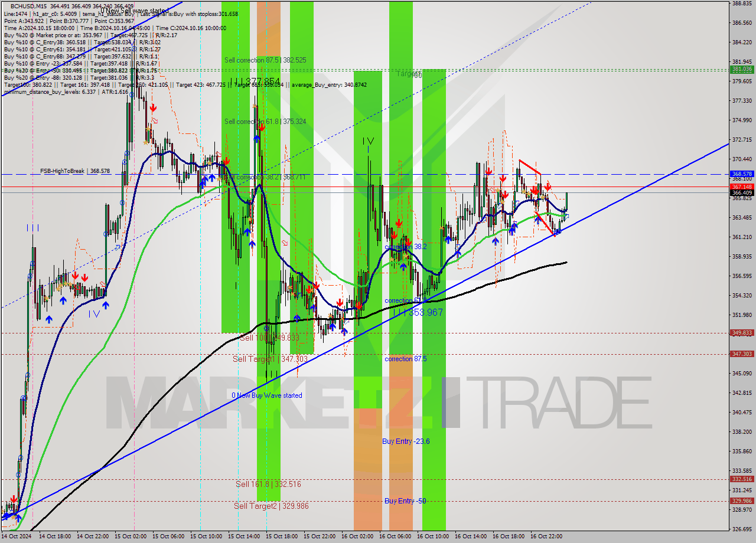Click the '0 New Buy Wave started' text
This screenshot has height=543, width=756.
click(267, 395)
